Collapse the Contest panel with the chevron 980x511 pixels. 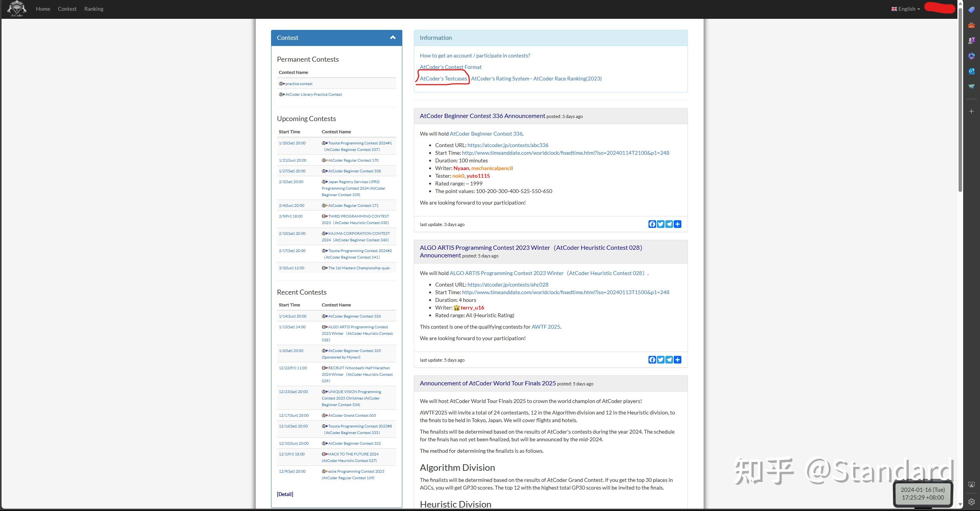click(x=392, y=38)
